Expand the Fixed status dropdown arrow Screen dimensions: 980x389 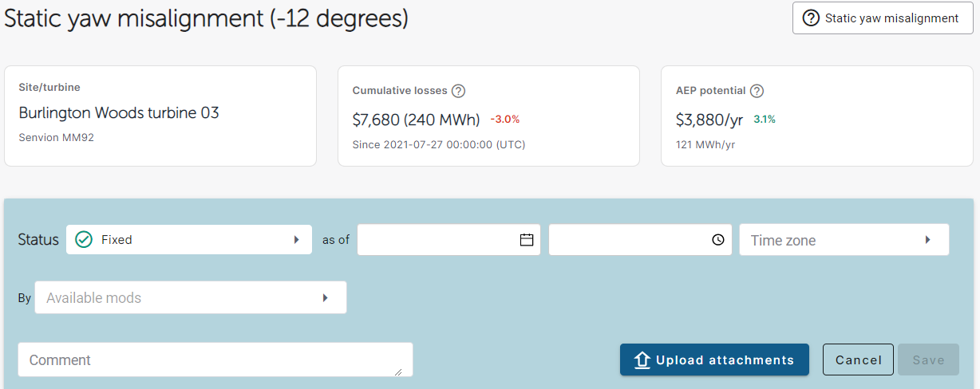click(296, 239)
